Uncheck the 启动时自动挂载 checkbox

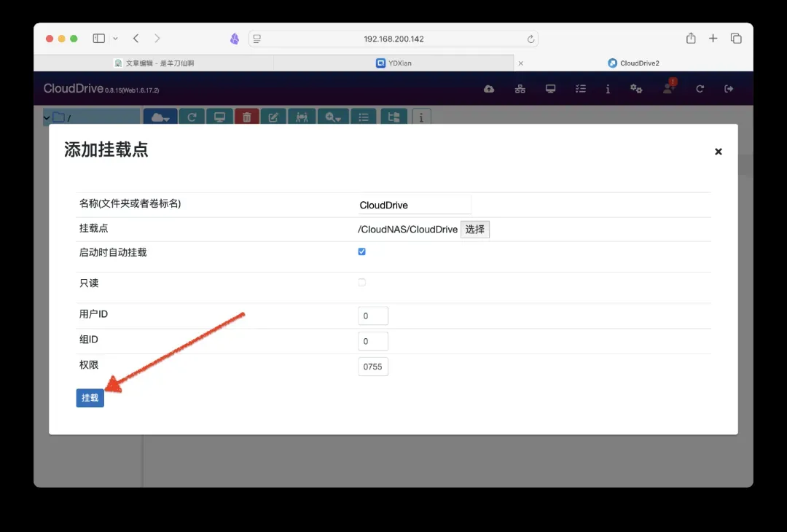point(362,251)
